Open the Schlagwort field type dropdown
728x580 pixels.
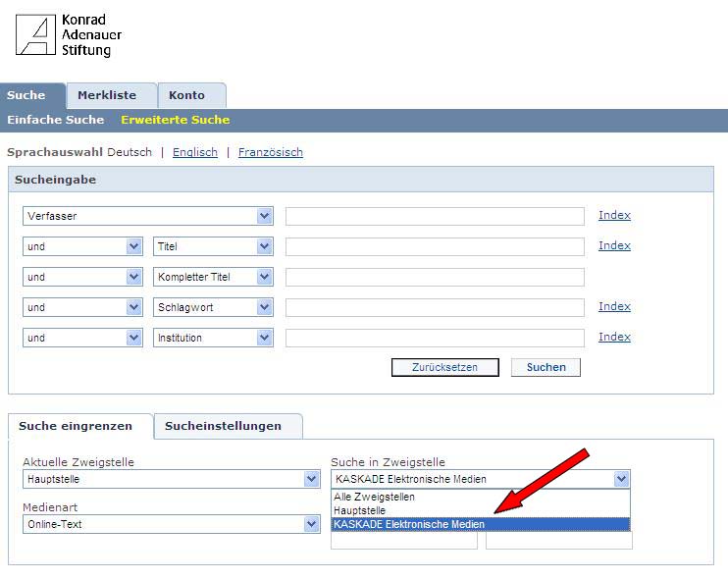(x=264, y=307)
